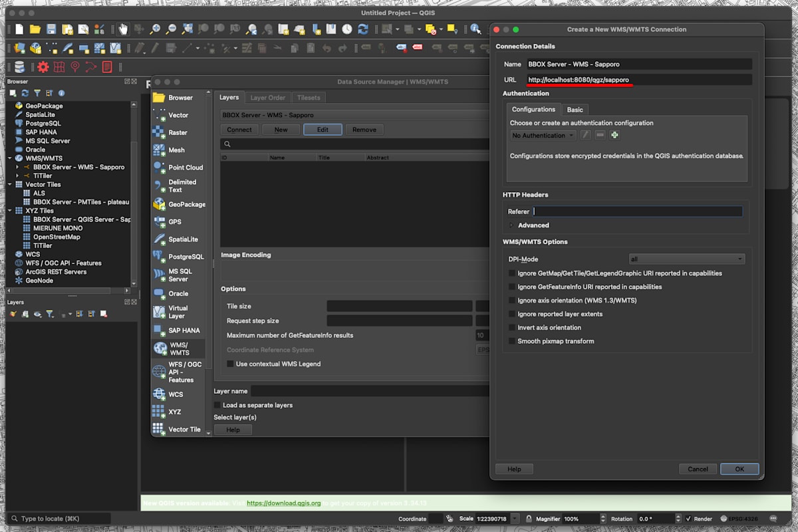Click the Browser panel filter funnel icon
Image resolution: width=798 pixels, height=532 pixels.
(37, 93)
